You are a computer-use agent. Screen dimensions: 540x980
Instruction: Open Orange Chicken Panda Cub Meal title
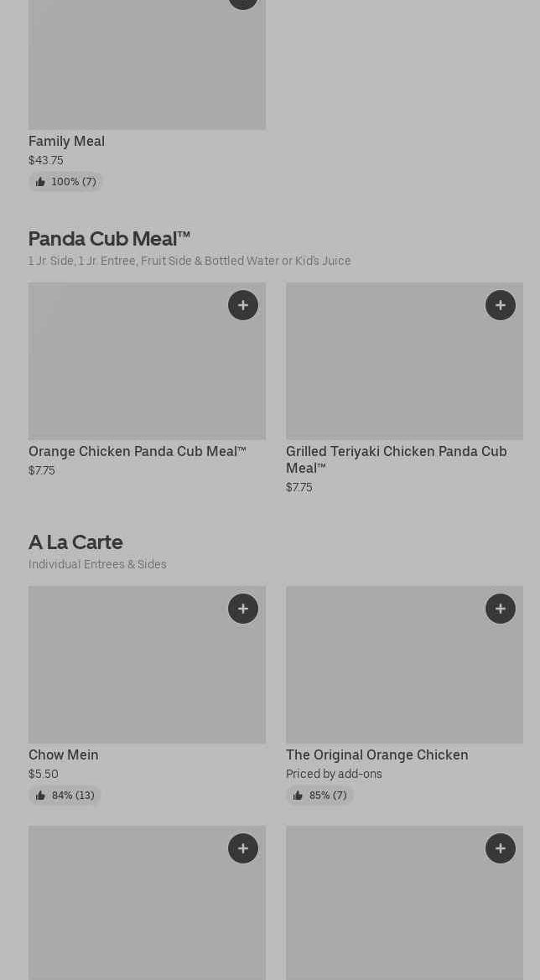138,452
